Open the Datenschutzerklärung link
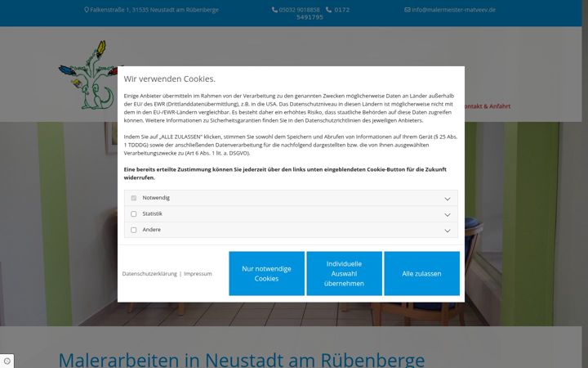The width and height of the screenshot is (588, 368). pos(149,274)
